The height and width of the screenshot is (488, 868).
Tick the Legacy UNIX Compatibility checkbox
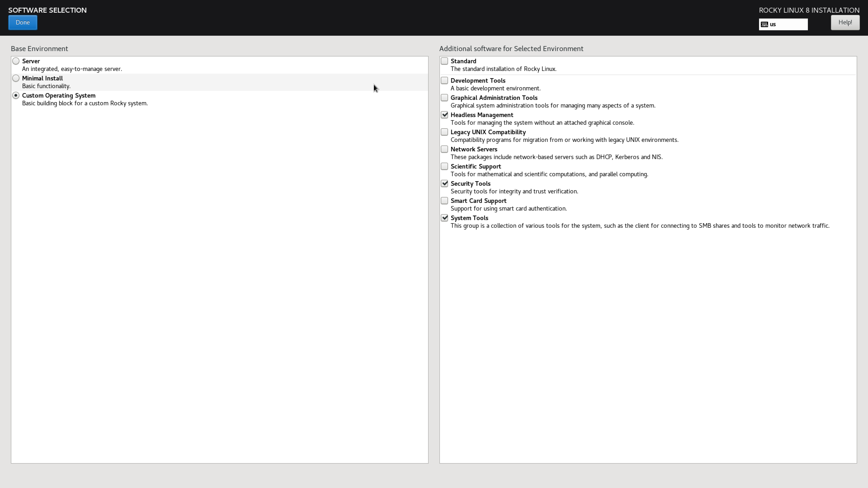click(444, 132)
